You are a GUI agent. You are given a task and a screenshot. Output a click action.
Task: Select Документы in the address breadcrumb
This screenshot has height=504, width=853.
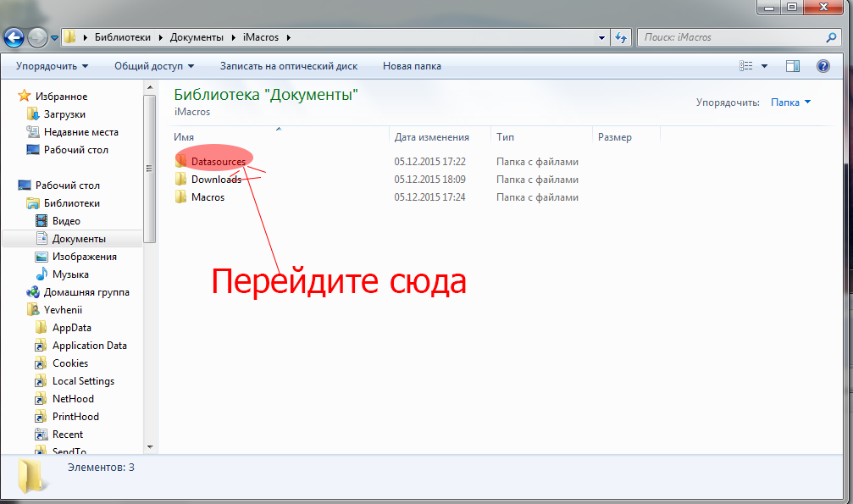pos(197,37)
